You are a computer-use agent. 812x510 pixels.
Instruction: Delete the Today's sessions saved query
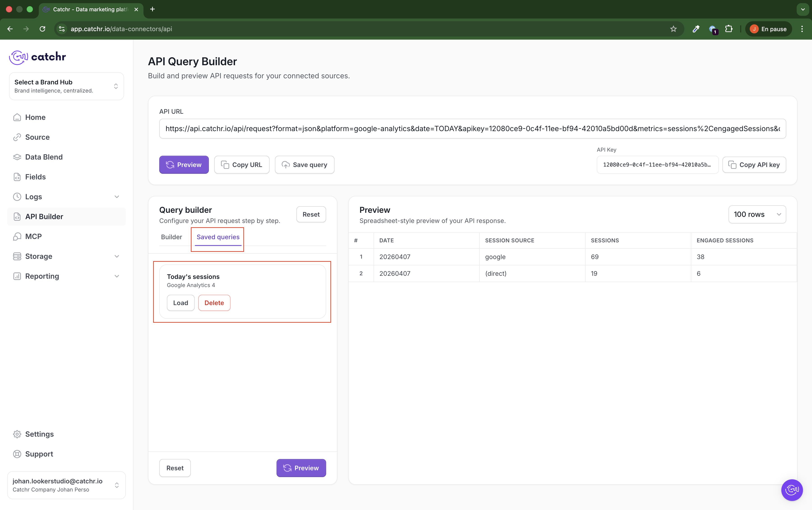[x=214, y=303]
